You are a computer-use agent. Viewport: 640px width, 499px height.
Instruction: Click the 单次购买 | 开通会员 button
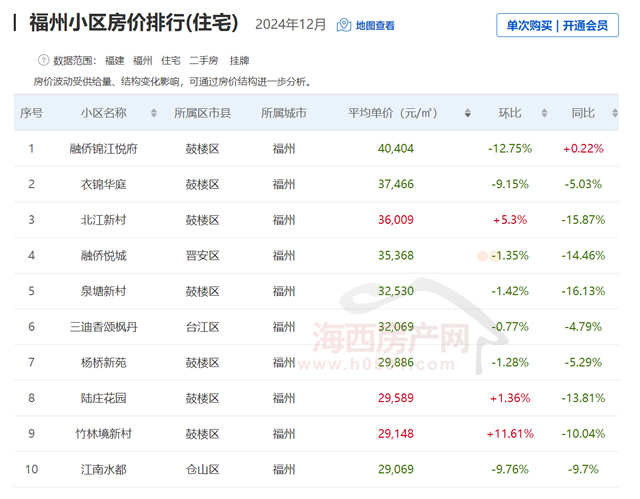tap(557, 25)
